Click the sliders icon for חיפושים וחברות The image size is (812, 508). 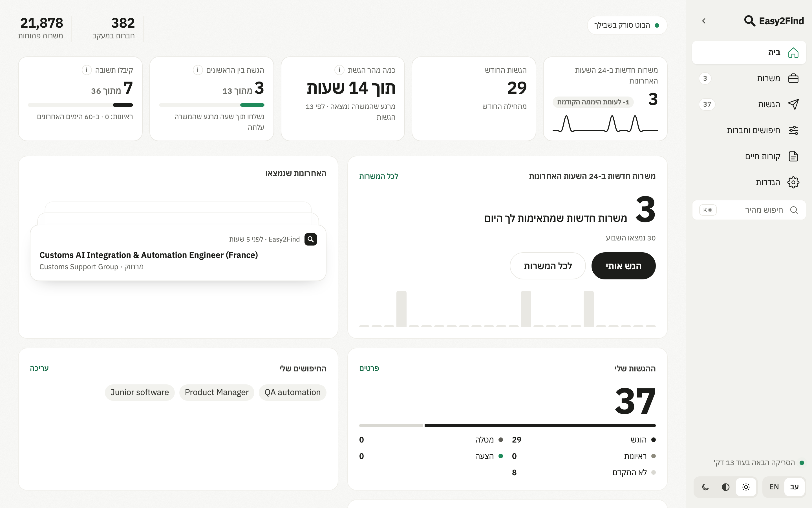click(x=793, y=130)
